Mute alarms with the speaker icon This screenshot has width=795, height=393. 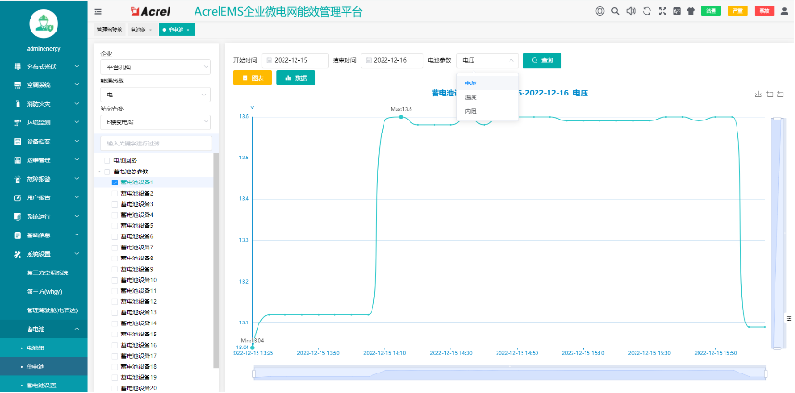(x=631, y=11)
